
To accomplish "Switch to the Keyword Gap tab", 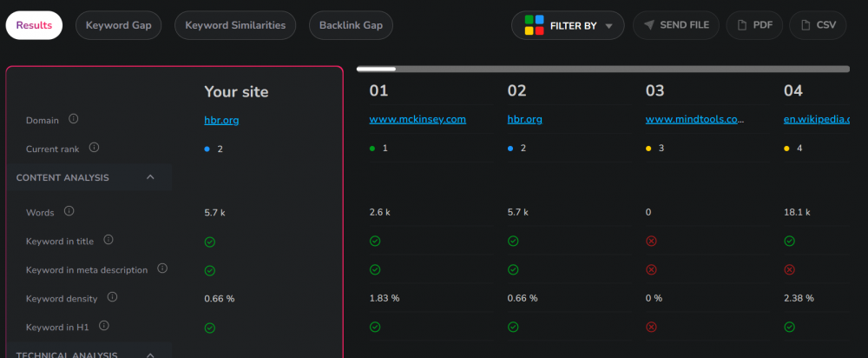I will [118, 25].
